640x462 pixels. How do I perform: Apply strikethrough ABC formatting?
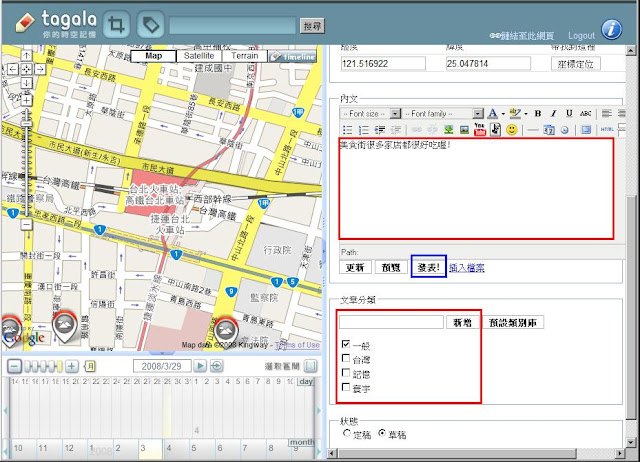click(x=585, y=113)
